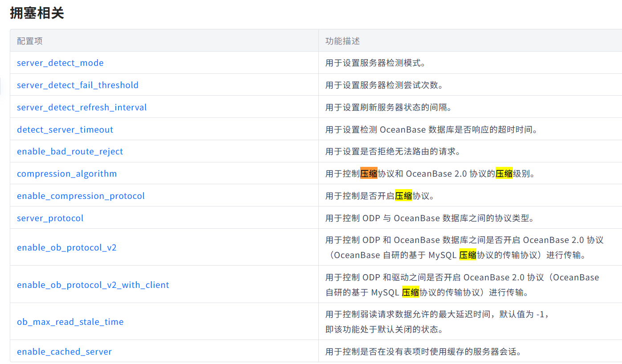622x364 pixels.
Task: Click highlighted 压缩 in enable_ob_protocol_v2 description
Action: pyautogui.click(x=468, y=255)
